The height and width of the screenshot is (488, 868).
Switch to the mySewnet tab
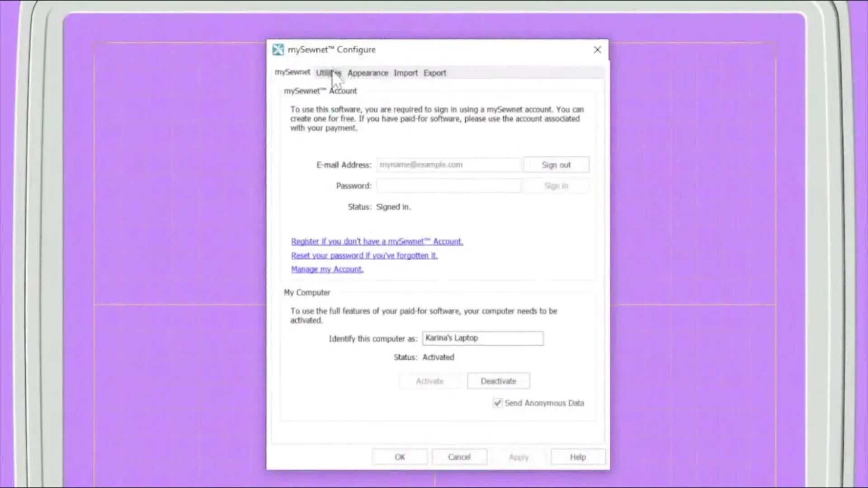pyautogui.click(x=292, y=72)
